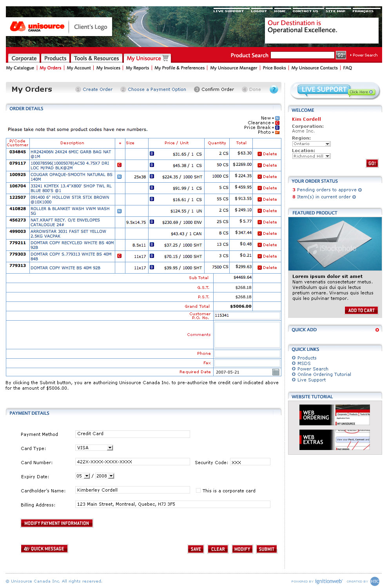Expand Quick Add with red arrow icon
The width and height of the screenshot is (388, 588).
coord(377,330)
